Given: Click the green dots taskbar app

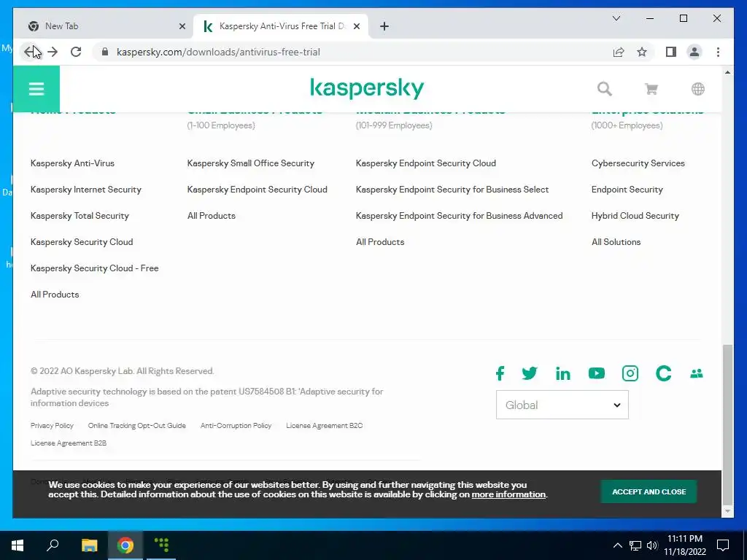Looking at the screenshot, I should [161, 545].
